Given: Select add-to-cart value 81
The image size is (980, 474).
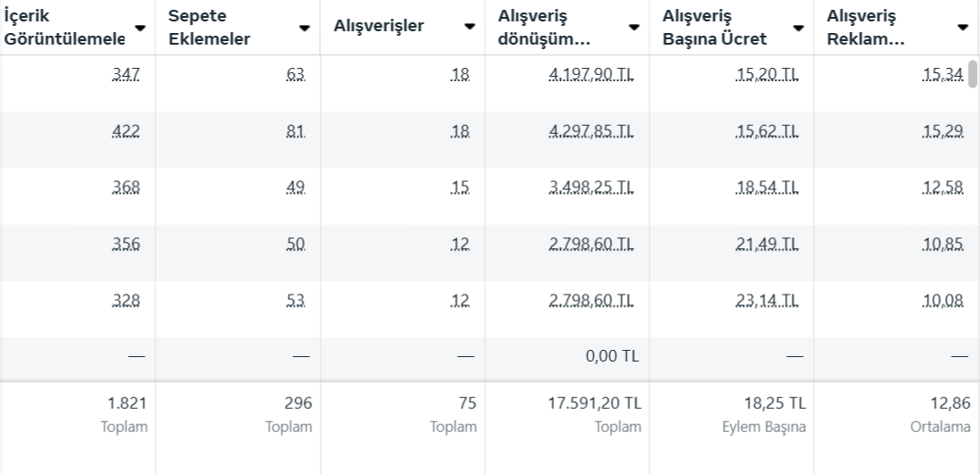Looking at the screenshot, I should (x=297, y=131).
